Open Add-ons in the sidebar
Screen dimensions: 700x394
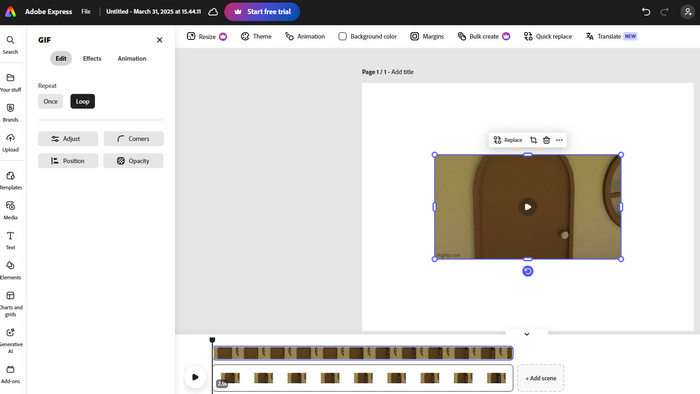pos(10,374)
